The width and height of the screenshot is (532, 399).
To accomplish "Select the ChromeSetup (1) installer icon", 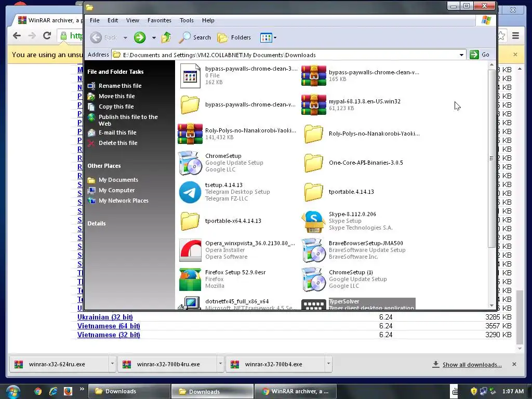I will pos(313,280).
